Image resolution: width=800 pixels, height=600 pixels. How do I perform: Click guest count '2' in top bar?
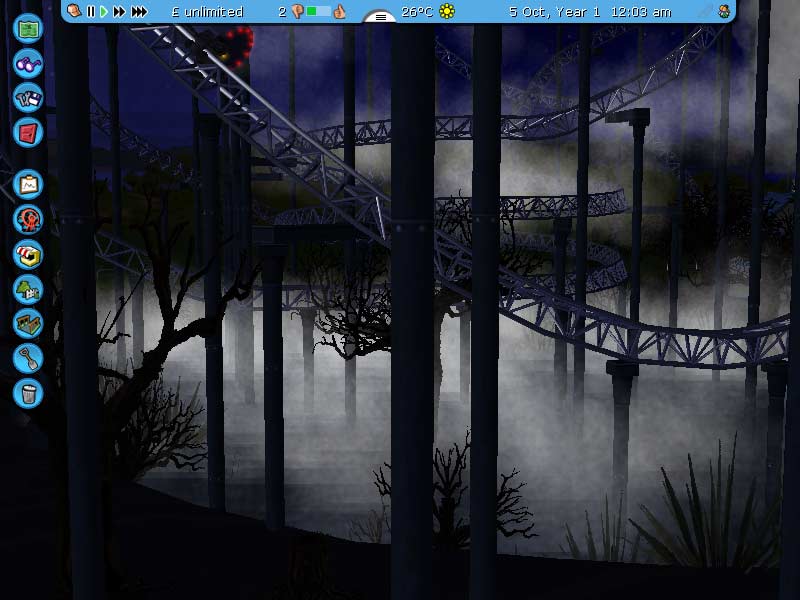282,12
